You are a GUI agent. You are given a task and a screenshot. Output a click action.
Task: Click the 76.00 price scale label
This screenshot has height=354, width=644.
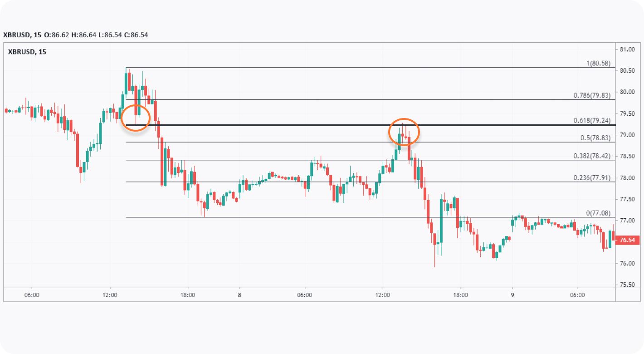[626, 263]
